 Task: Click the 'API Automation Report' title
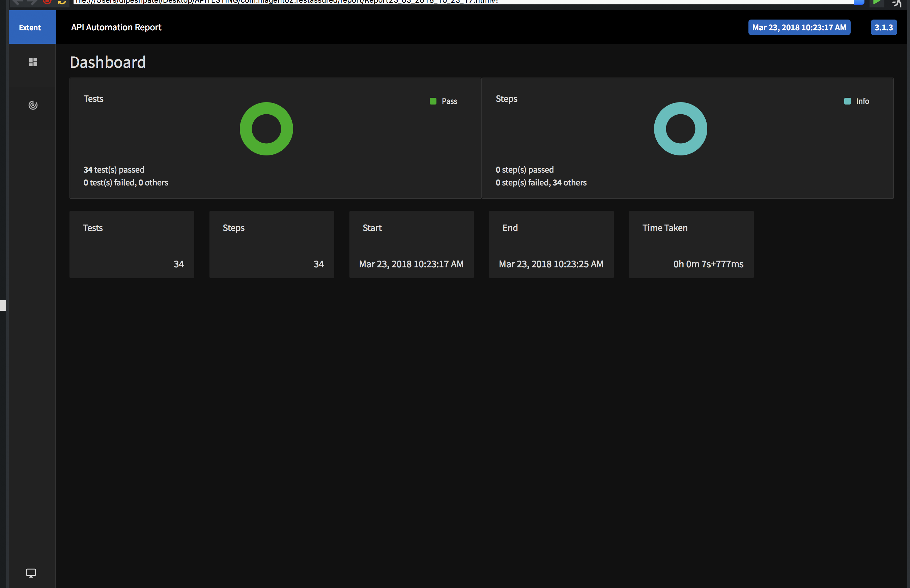click(116, 27)
